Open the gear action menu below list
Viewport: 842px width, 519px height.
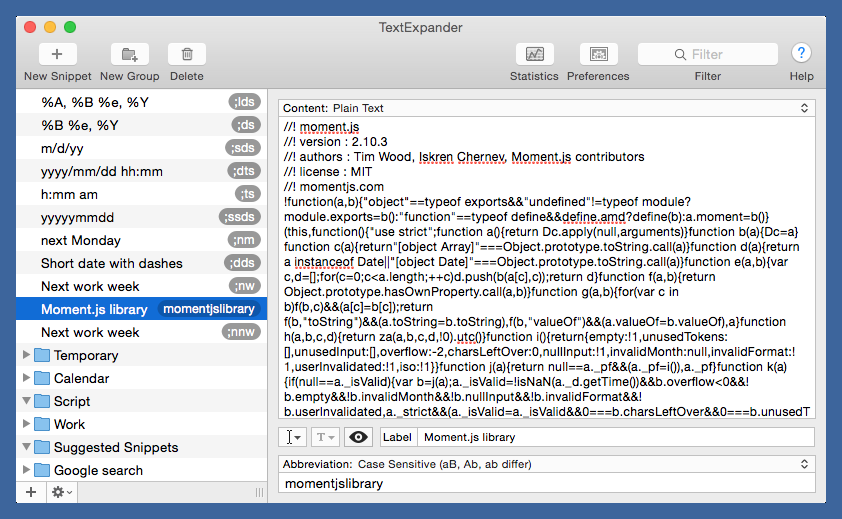pos(61,492)
